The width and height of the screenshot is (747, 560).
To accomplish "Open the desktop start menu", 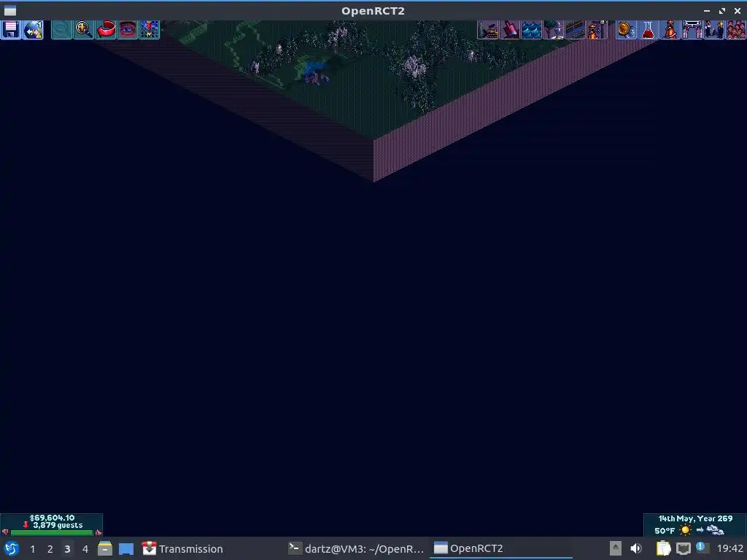I will point(12,548).
